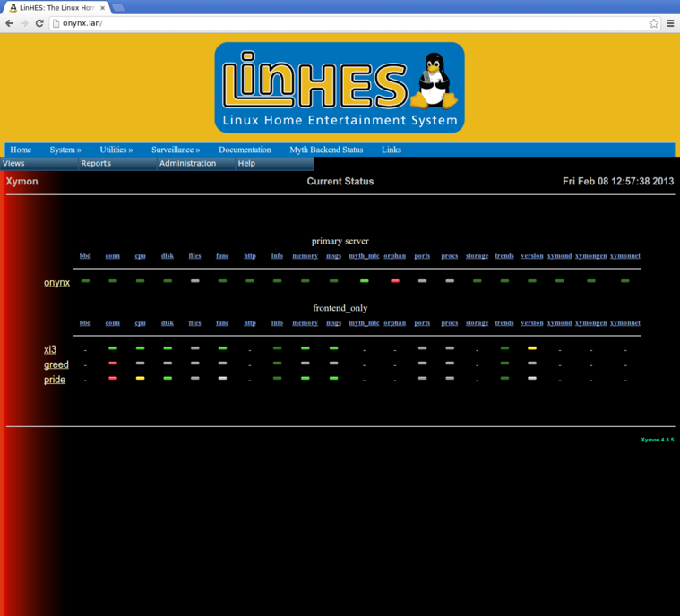The width and height of the screenshot is (680, 616).
Task: Open onynx files clear status icon
Action: pos(195,281)
